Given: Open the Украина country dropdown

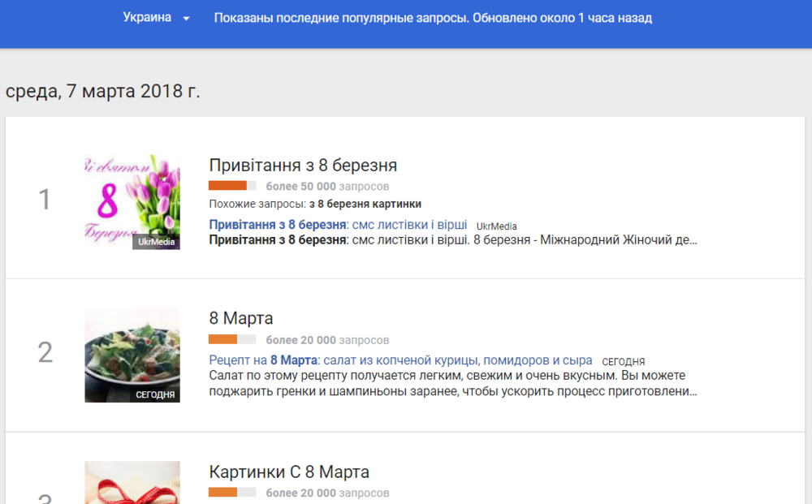Looking at the screenshot, I should pyautogui.click(x=148, y=18).
